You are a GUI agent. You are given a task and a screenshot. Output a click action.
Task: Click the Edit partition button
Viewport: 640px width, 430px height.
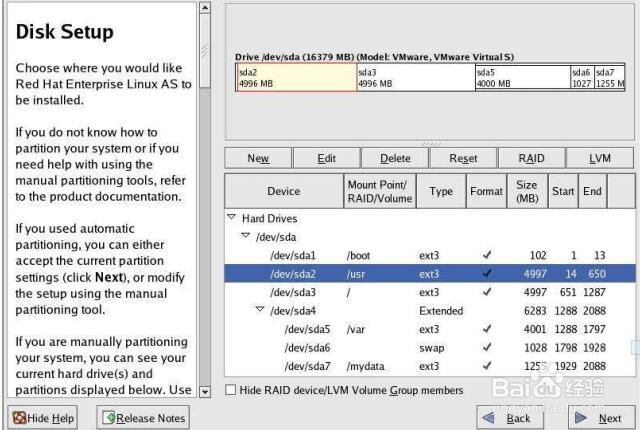327,158
